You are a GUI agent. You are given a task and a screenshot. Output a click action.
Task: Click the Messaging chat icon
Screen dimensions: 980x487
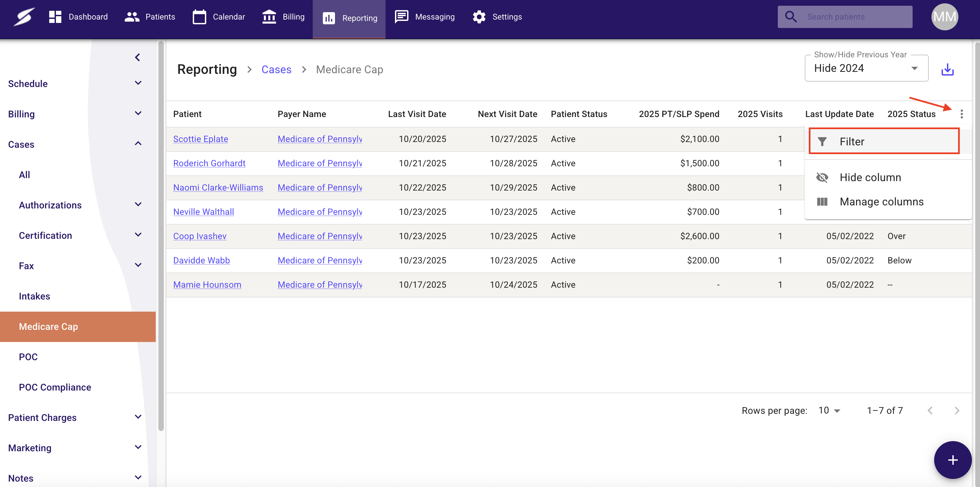pos(401,17)
